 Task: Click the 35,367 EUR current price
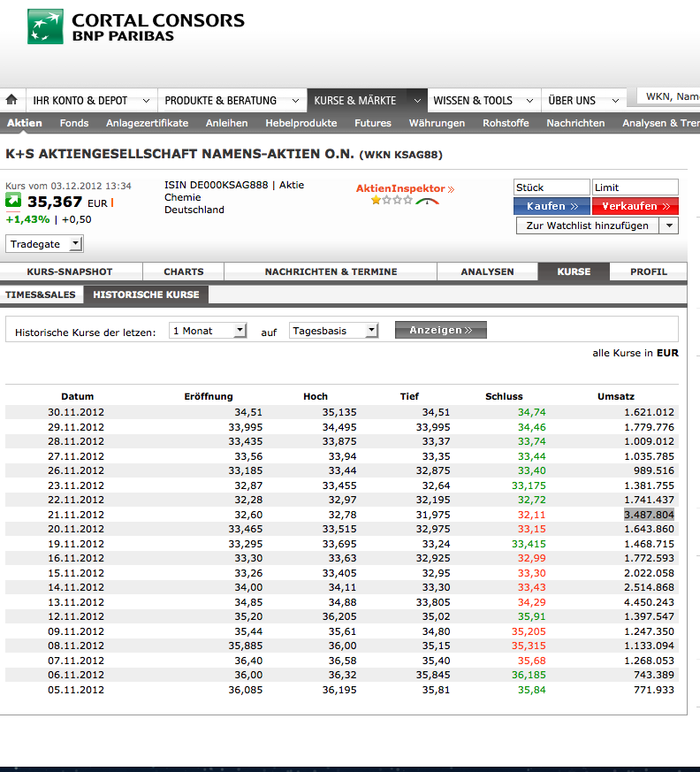click(67, 202)
